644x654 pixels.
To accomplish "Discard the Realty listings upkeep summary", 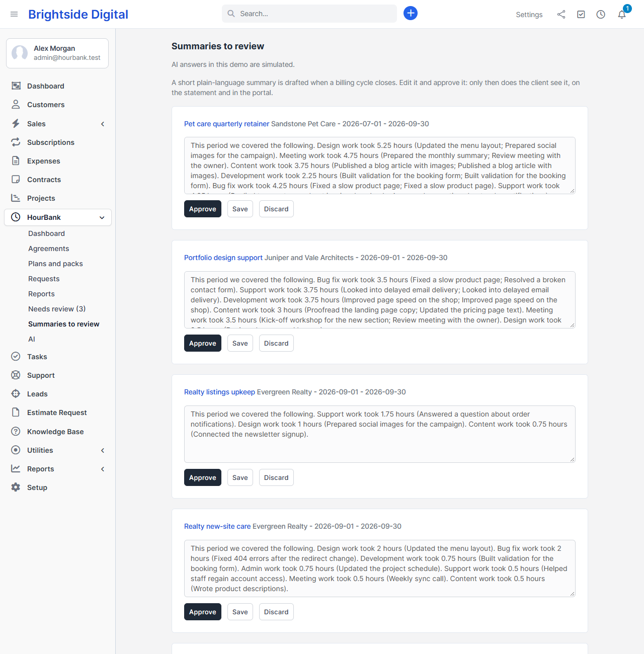I will (276, 477).
